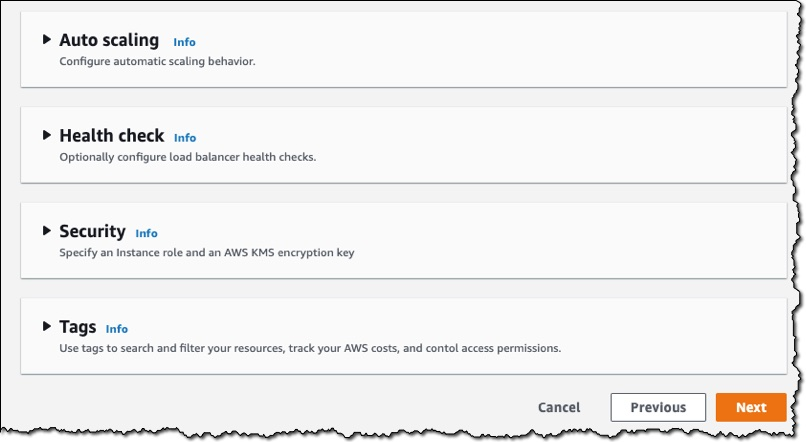The height and width of the screenshot is (442, 806).
Task: Open Info link beside Tags
Action: point(117,329)
